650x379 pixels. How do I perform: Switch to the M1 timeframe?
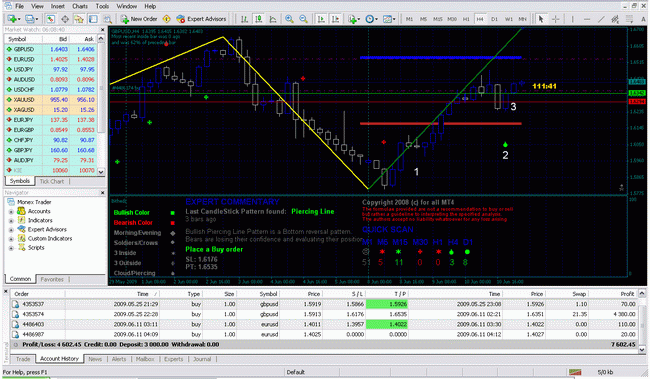click(x=409, y=19)
